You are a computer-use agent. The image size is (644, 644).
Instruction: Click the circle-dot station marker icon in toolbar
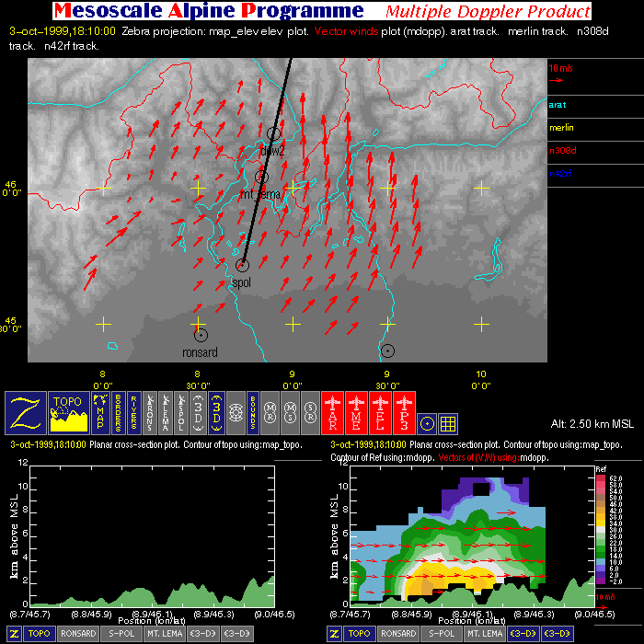point(426,423)
